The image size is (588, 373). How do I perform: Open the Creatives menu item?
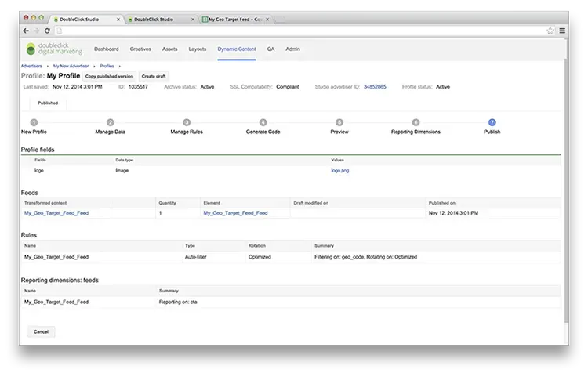pos(140,49)
